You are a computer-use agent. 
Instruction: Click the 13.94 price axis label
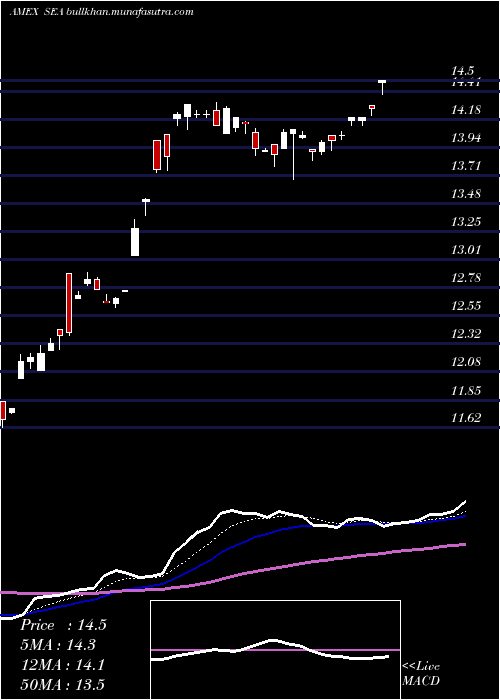coord(466,138)
